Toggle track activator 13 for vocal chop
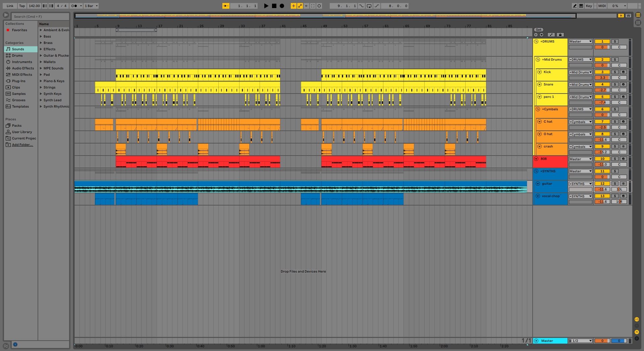Screen dimensions: 644x351 pyautogui.click(x=602, y=196)
